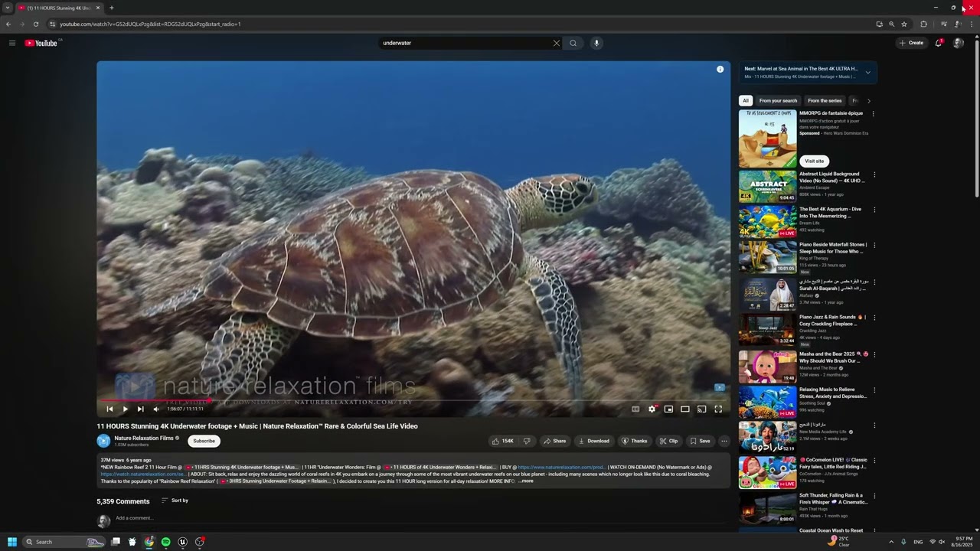Image resolution: width=980 pixels, height=551 pixels.
Task: Open the player settings gear
Action: click(x=652, y=409)
